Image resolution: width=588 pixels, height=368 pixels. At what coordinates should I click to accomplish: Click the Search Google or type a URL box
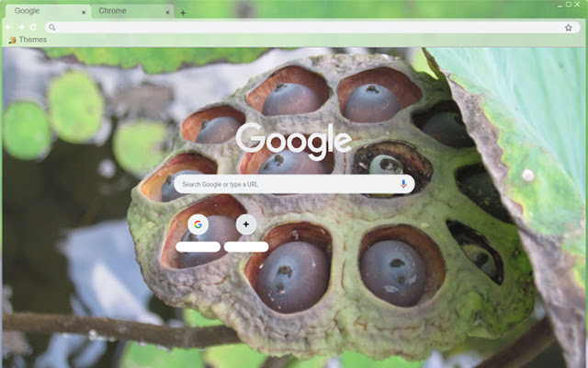click(x=294, y=184)
